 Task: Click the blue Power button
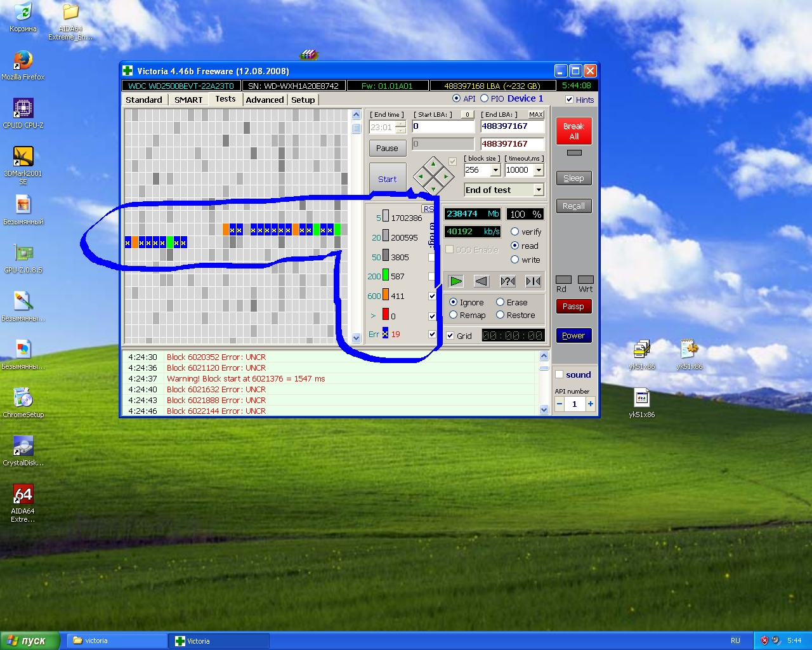(x=573, y=336)
